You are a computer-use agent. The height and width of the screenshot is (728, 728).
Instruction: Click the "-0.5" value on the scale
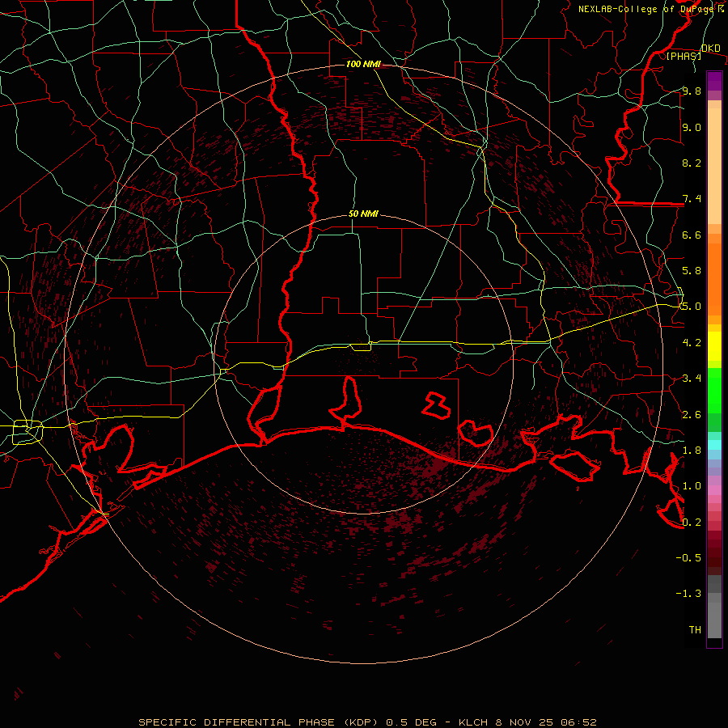[x=688, y=558]
